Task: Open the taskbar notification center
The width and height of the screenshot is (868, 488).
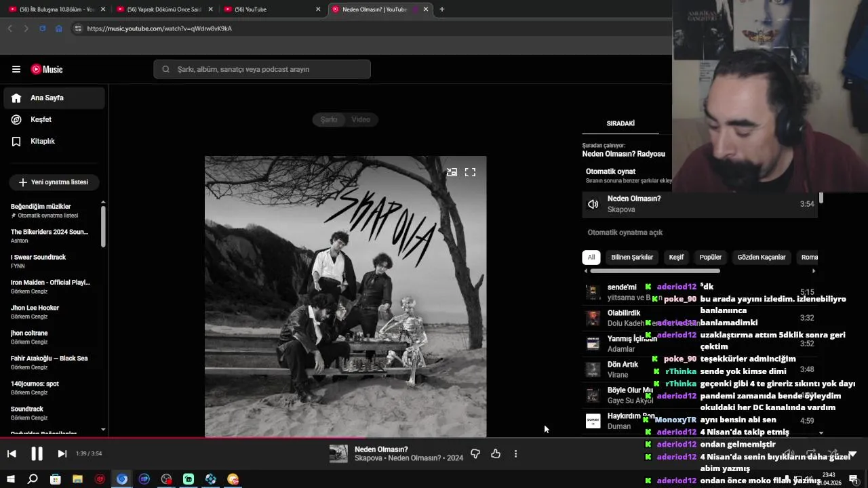Action: click(854, 479)
